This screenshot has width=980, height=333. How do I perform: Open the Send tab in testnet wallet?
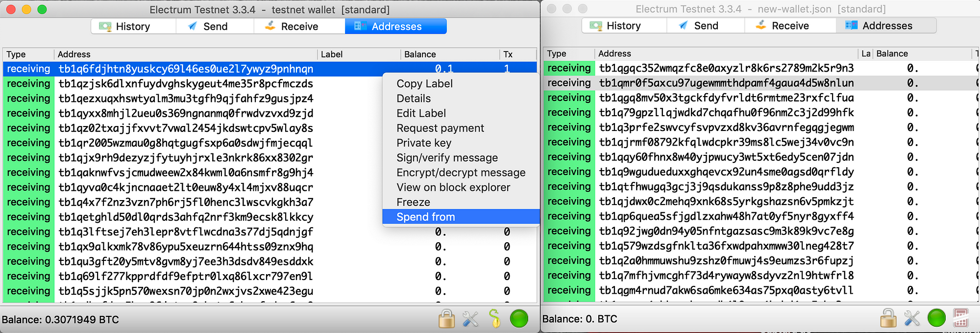(215, 26)
